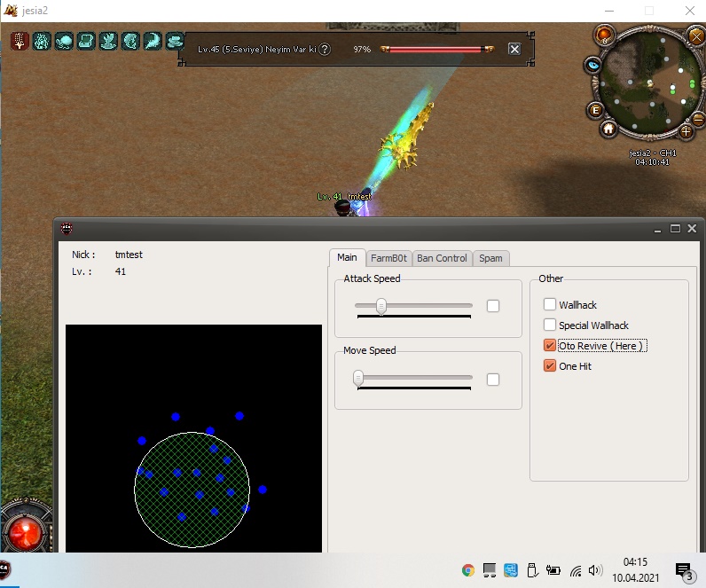Click the teal coral-pattern buff icon
This screenshot has width=706, height=588.
[42, 41]
